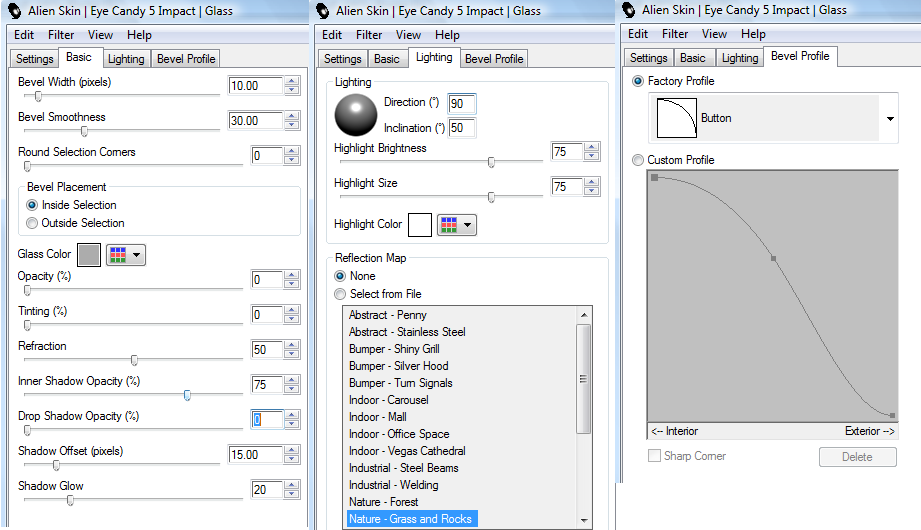Screen dimensions: 921x530
Task: Select Bumper - Shiny Grill reflection map
Action: click(x=394, y=349)
